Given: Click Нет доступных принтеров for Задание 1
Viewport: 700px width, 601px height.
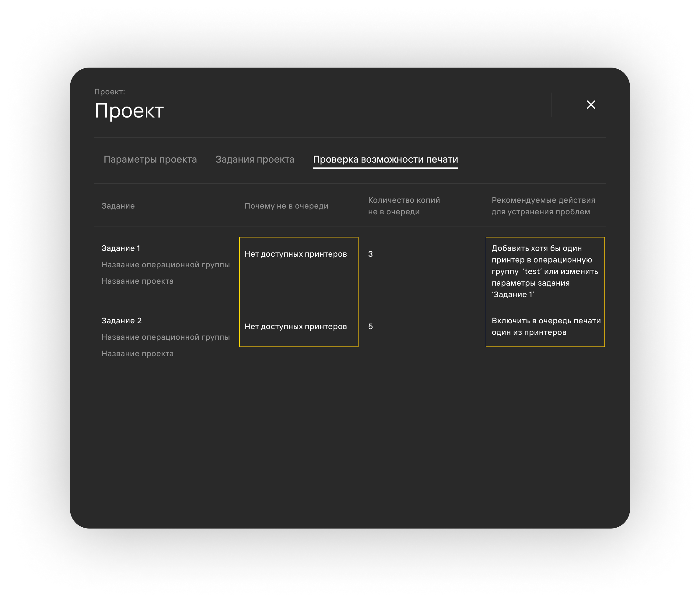Looking at the screenshot, I should tap(296, 254).
